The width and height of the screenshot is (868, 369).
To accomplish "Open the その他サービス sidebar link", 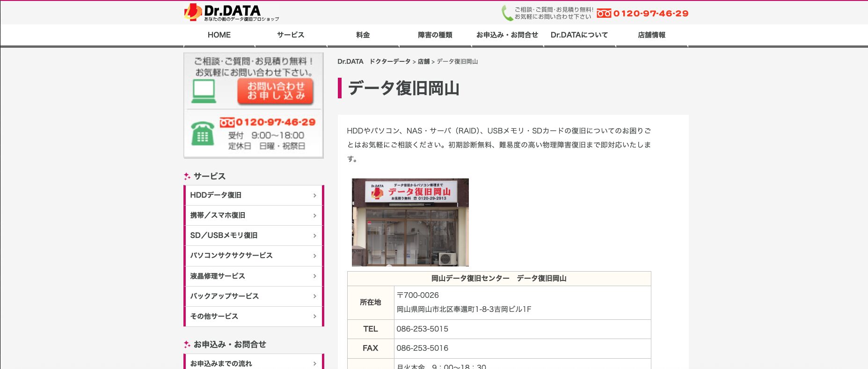I will [x=254, y=317].
